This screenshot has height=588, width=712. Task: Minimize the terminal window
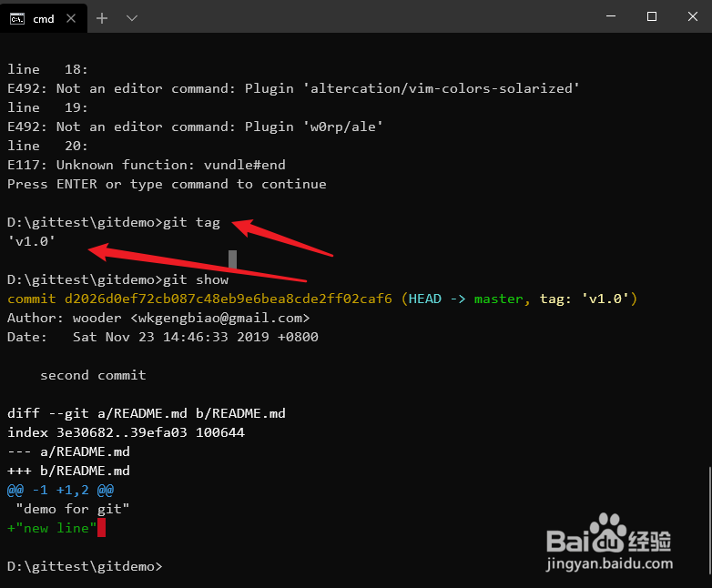click(x=611, y=16)
